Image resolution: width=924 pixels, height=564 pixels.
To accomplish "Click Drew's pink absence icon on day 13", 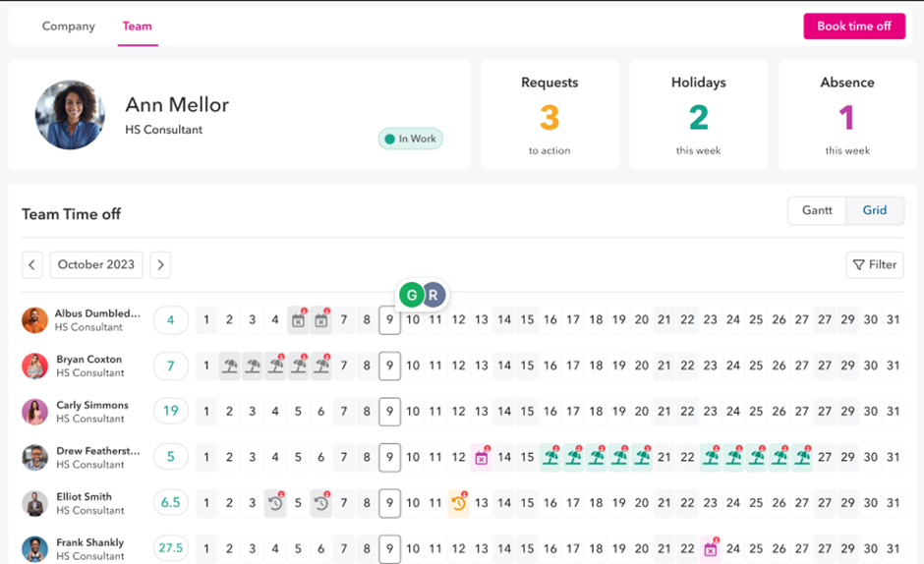I will pyautogui.click(x=481, y=457).
